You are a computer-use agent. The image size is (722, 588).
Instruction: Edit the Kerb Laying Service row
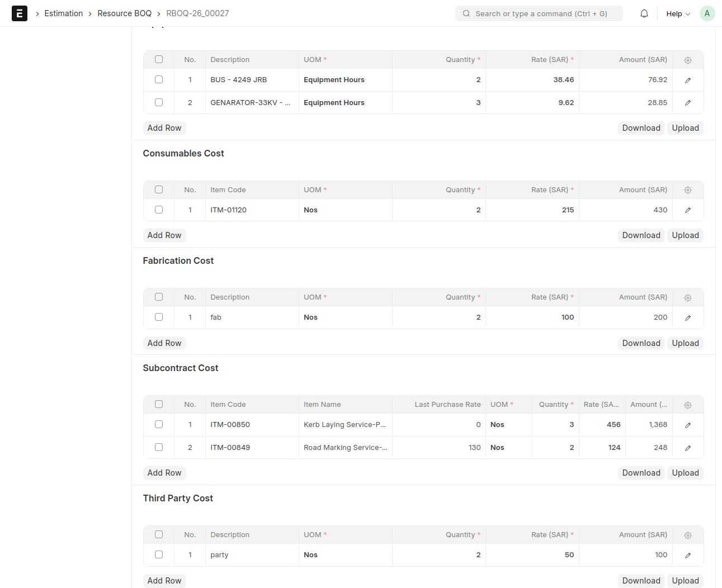[688, 425]
